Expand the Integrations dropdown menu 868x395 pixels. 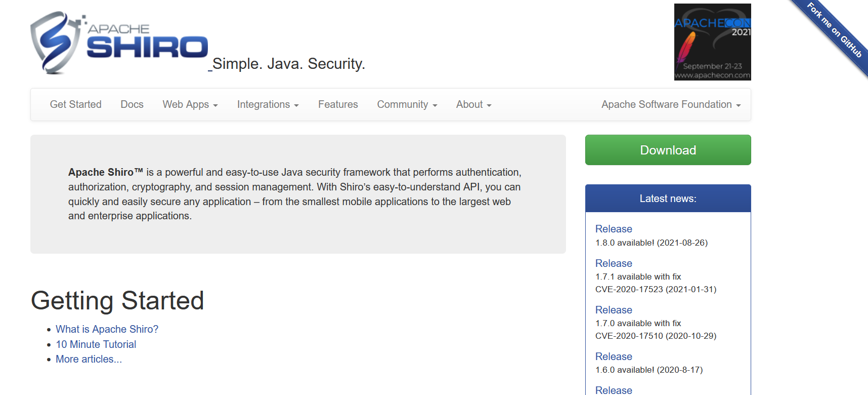click(268, 105)
